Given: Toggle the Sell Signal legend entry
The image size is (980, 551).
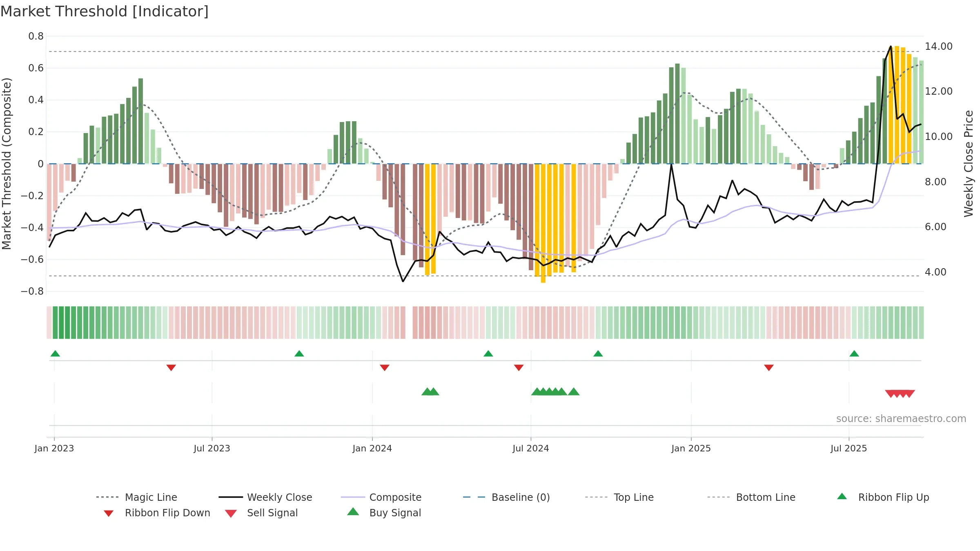Looking at the screenshot, I should coord(261,513).
